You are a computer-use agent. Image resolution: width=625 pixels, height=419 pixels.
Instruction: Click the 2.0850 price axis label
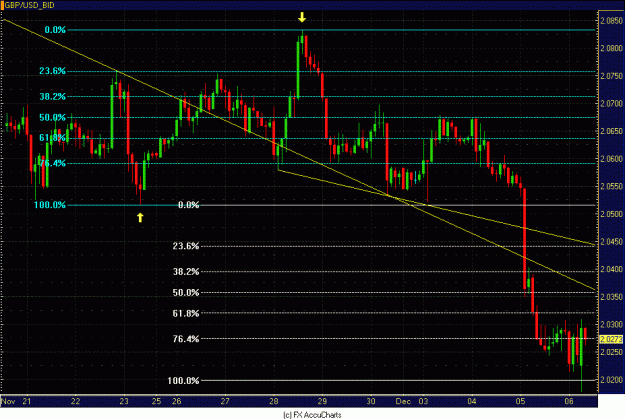tap(611, 20)
